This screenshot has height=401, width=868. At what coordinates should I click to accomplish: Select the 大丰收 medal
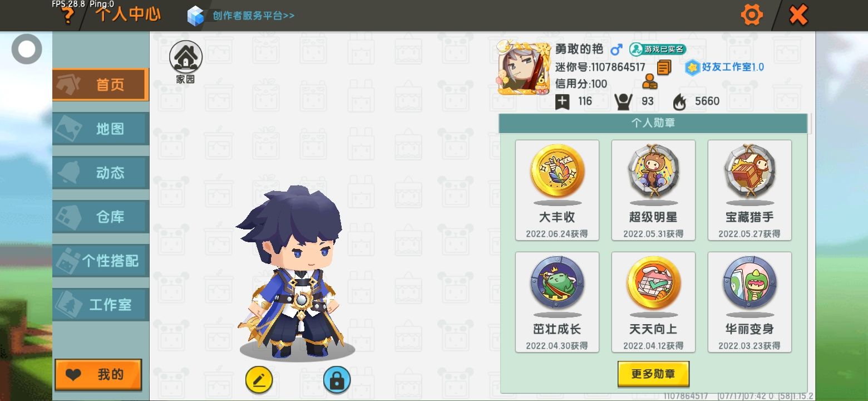click(557, 190)
